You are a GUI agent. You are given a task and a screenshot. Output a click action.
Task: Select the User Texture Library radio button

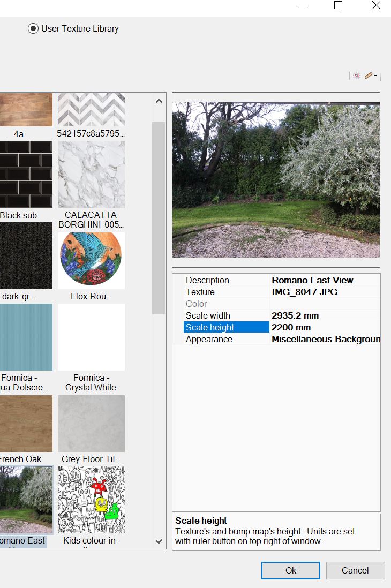[x=33, y=28]
